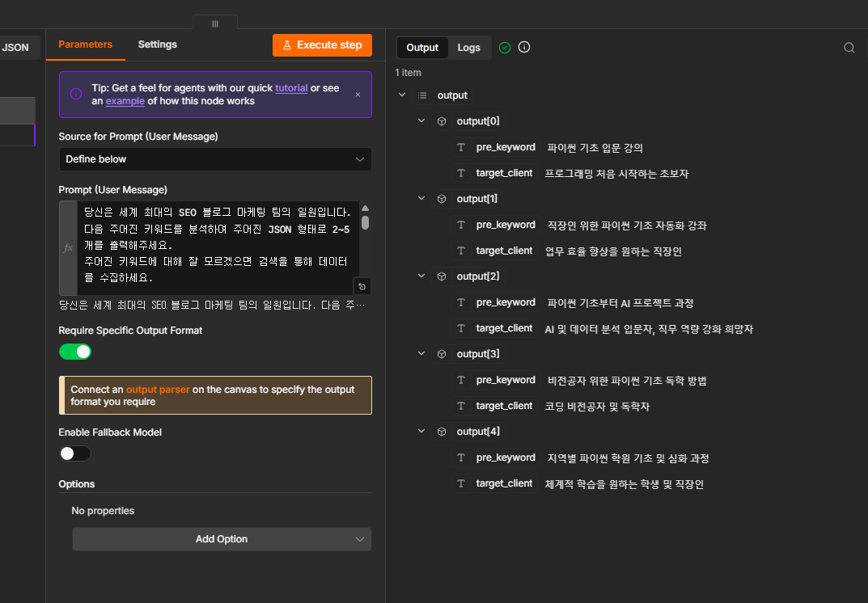Click the green success checkmark icon
The height and width of the screenshot is (603, 868).
[x=504, y=48]
